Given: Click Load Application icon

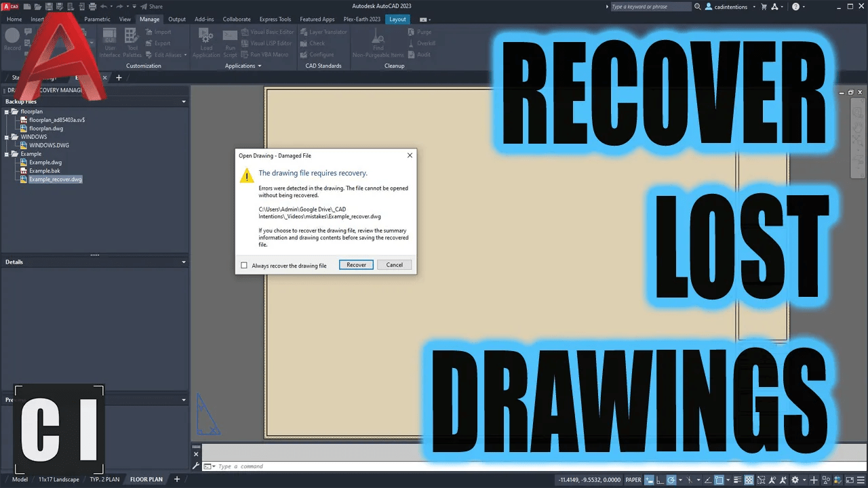Looking at the screenshot, I should point(206,43).
